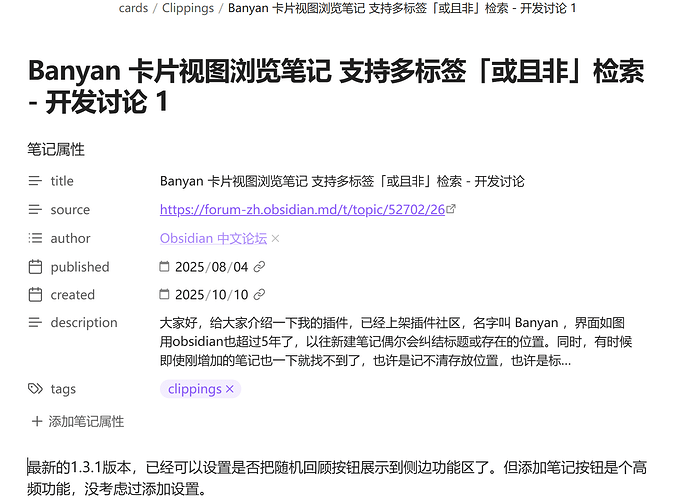Open the Obsidian 中文论坛 author link
The image size is (686, 500).
(213, 238)
